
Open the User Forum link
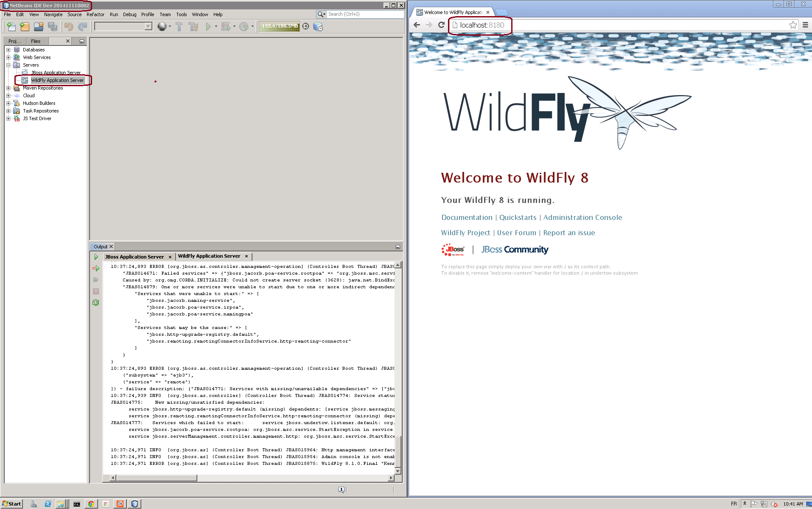point(516,233)
